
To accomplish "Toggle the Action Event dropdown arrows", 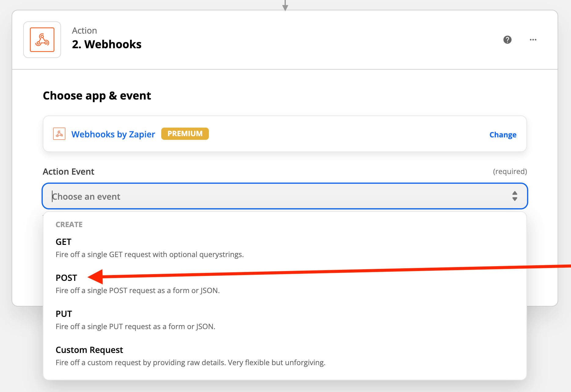I will pyautogui.click(x=515, y=196).
